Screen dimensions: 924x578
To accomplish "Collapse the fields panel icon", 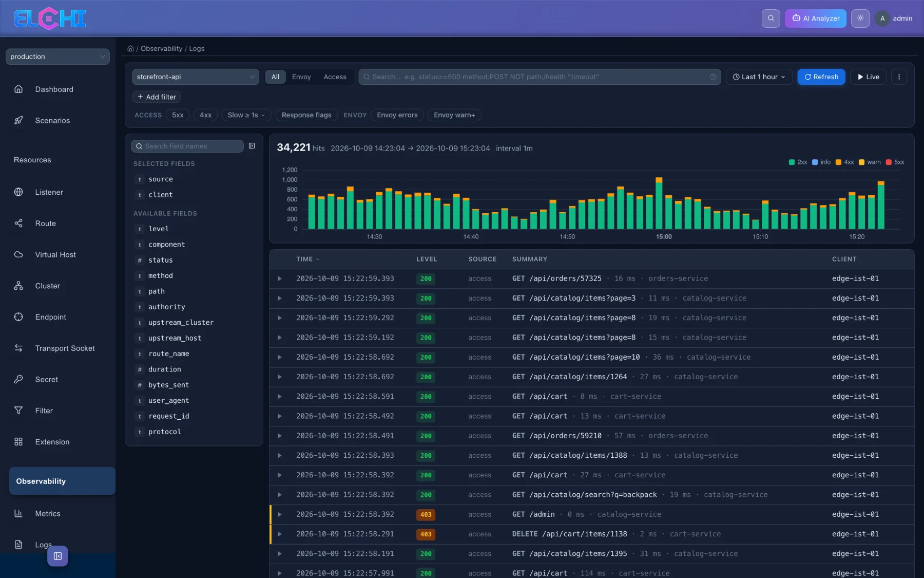I will (252, 146).
